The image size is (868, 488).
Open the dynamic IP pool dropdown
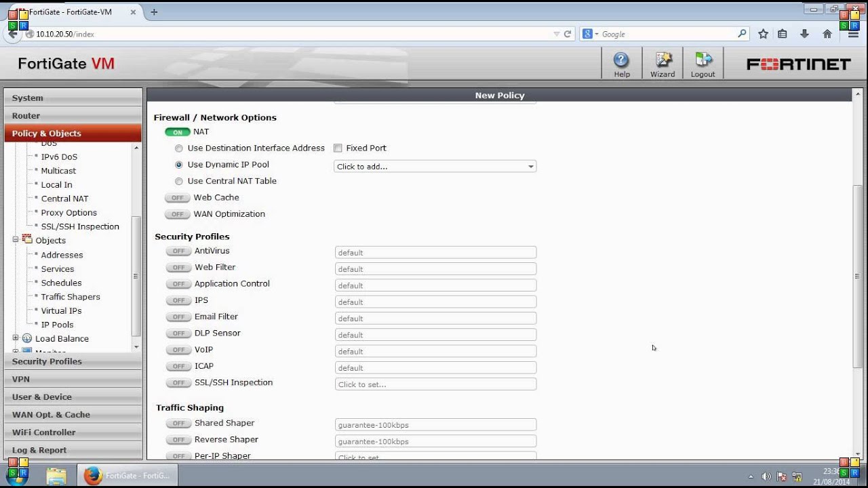click(x=435, y=166)
